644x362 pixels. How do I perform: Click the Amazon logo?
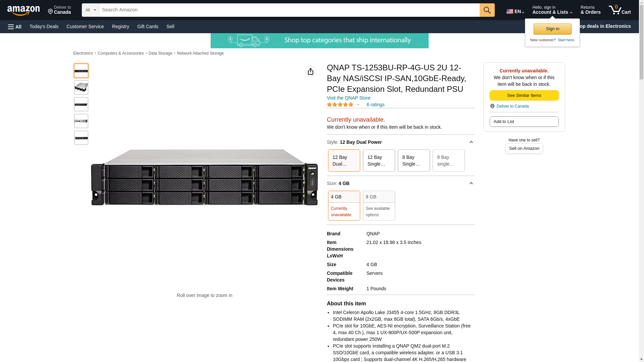point(23,10)
